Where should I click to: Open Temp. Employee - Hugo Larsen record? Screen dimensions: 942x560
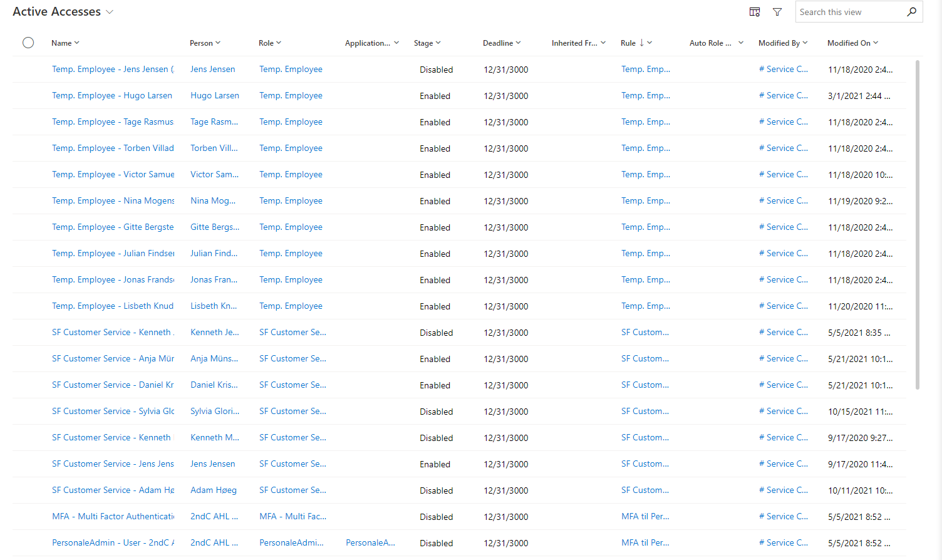pyautogui.click(x=112, y=95)
